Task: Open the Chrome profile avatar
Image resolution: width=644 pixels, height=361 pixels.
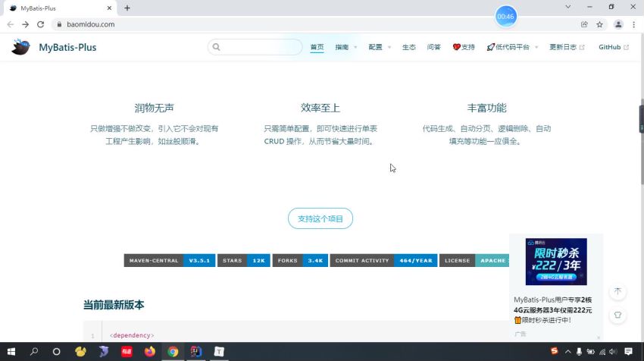Action: pos(618,24)
